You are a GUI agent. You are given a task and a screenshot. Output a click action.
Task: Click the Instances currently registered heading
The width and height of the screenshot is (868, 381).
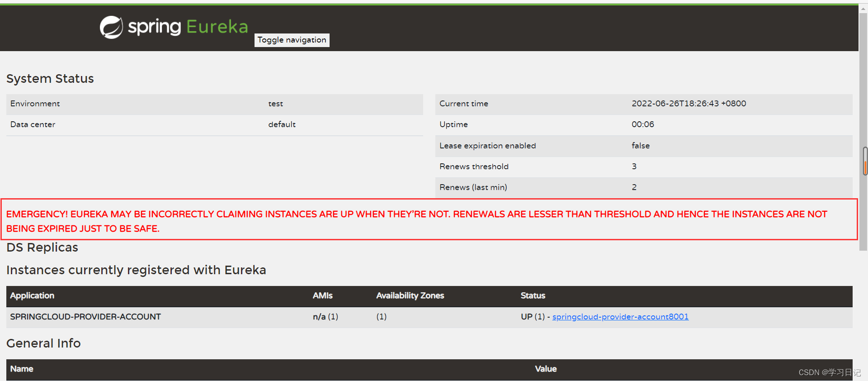136,270
